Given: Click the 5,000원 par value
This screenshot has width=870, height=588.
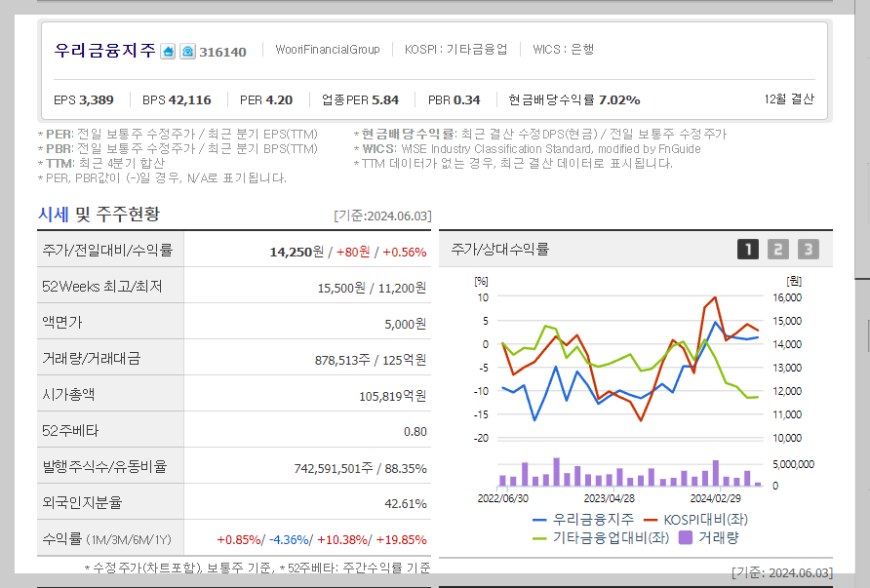Looking at the screenshot, I should (x=405, y=324).
